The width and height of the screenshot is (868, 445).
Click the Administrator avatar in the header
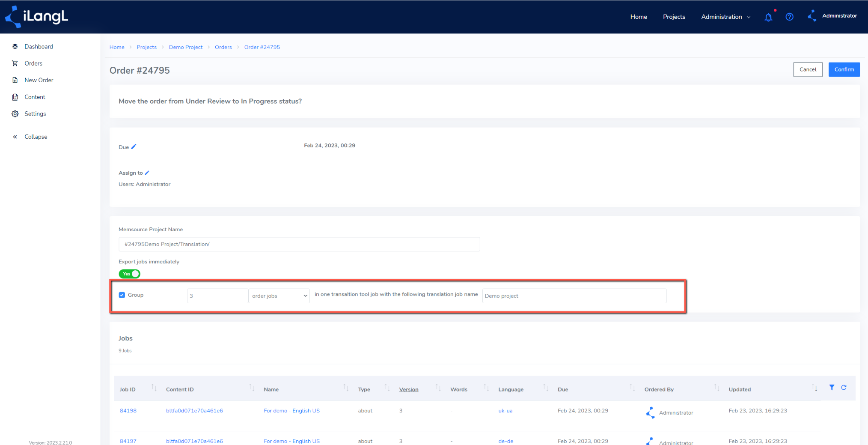pyautogui.click(x=812, y=16)
